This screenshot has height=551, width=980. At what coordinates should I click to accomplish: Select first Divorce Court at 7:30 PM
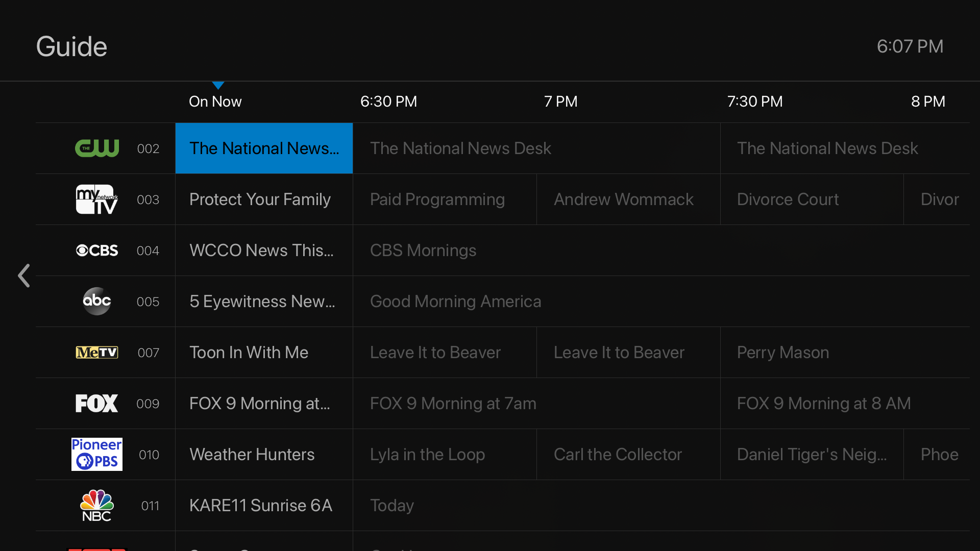pos(812,199)
